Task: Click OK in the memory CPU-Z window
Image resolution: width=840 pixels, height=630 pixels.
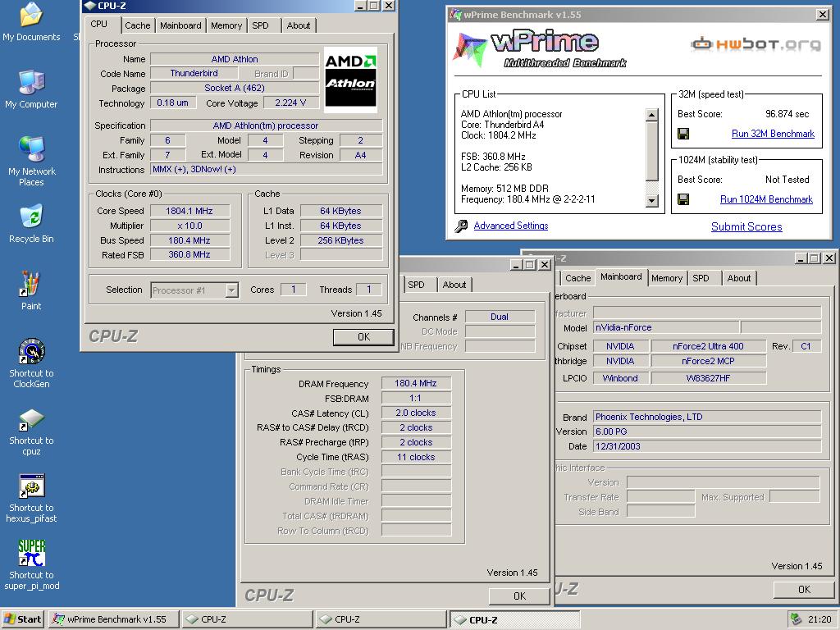Action: [x=519, y=596]
